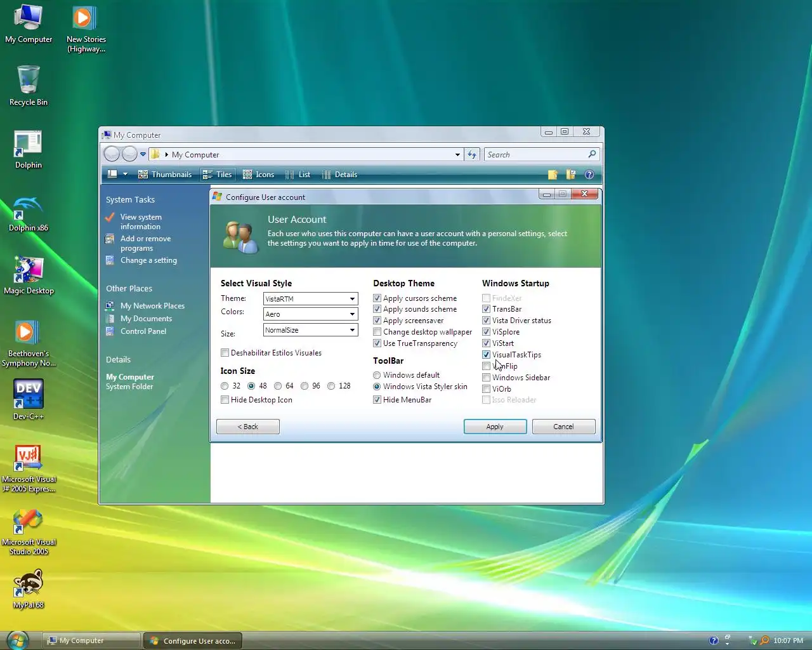Check Hide Desktop Icon option

(x=225, y=400)
